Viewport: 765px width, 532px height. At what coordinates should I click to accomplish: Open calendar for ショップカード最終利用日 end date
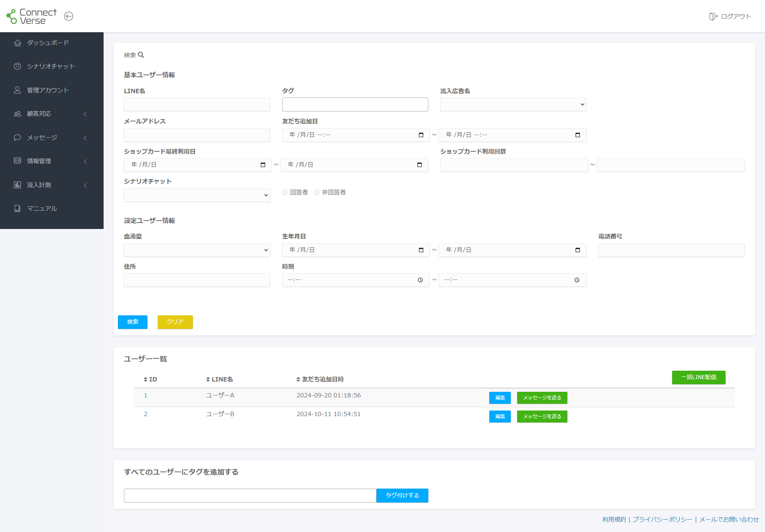(x=420, y=165)
